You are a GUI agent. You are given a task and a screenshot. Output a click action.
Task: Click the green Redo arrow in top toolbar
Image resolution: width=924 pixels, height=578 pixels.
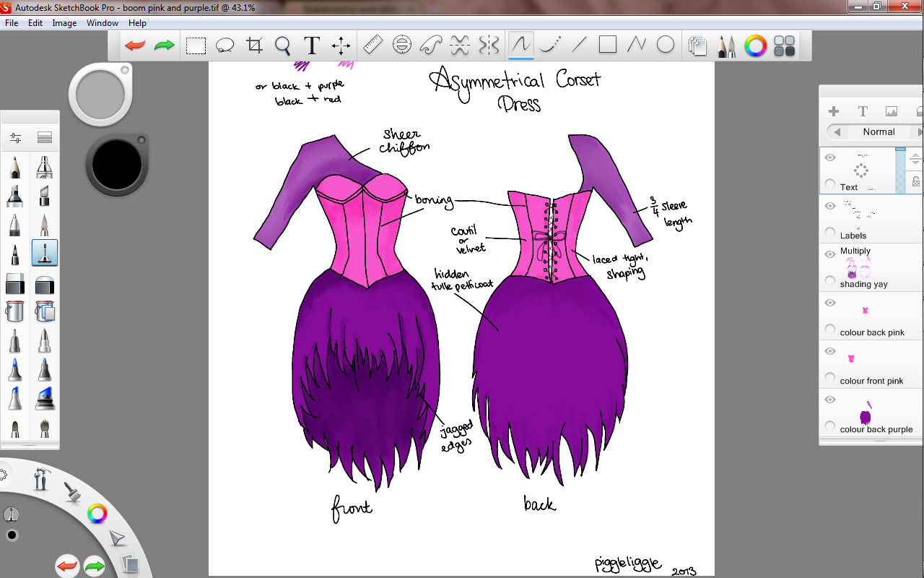165,46
